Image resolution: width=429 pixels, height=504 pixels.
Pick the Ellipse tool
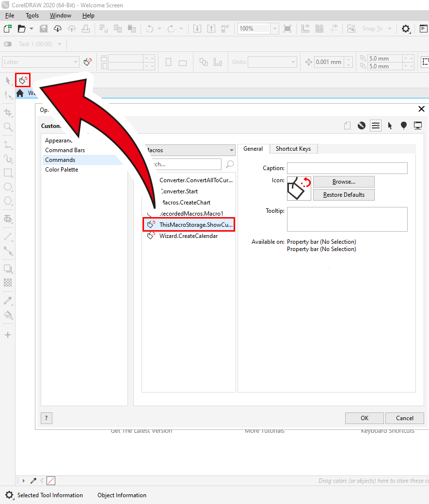(8, 187)
